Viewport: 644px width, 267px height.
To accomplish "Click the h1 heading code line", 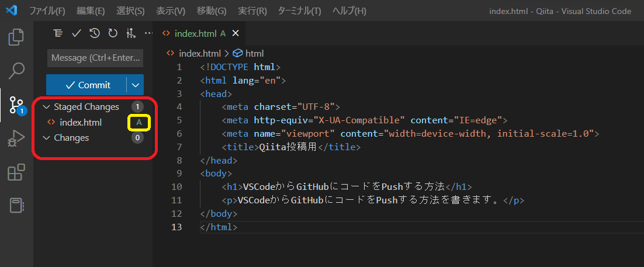I will click(x=347, y=186).
